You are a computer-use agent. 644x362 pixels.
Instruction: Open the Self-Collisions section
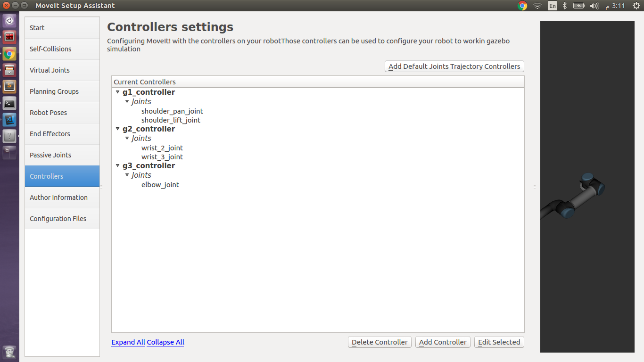(x=62, y=49)
